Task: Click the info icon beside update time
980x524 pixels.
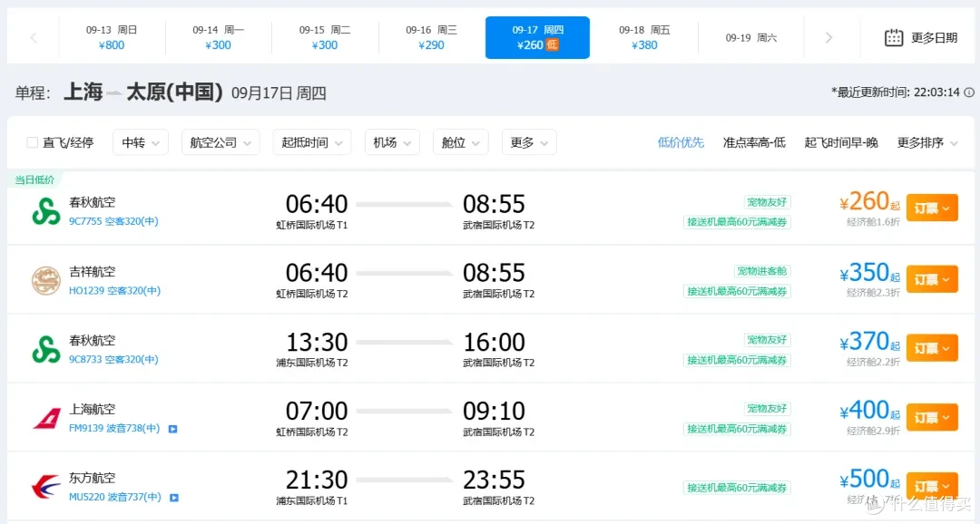Action: (969, 92)
